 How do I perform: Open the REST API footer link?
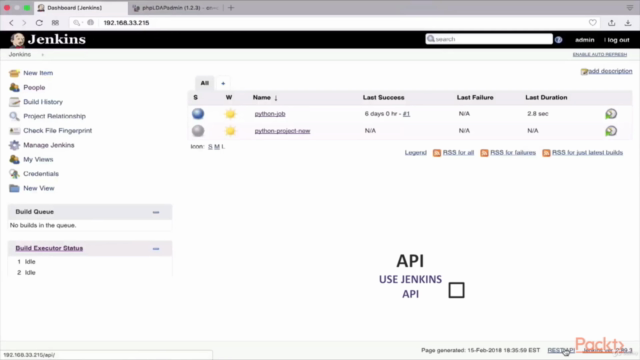(x=561, y=350)
